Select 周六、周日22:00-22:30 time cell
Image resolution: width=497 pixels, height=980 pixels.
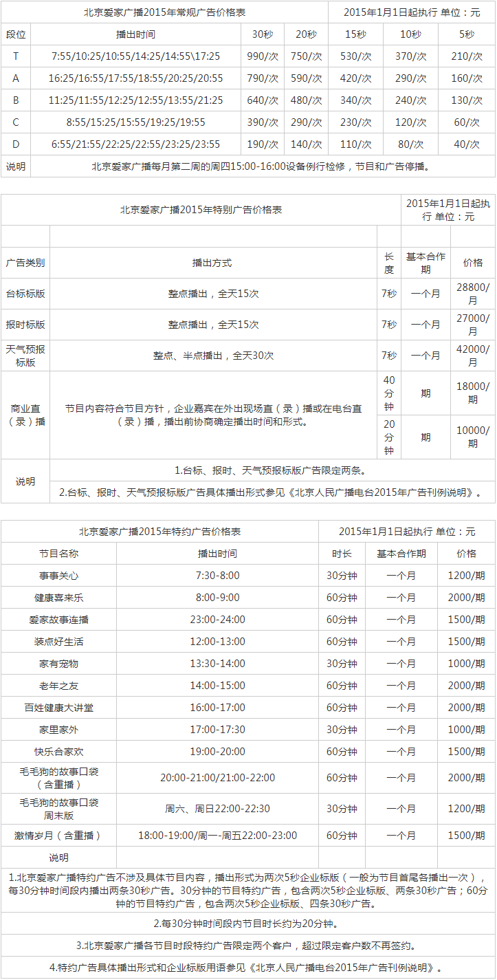click(217, 809)
